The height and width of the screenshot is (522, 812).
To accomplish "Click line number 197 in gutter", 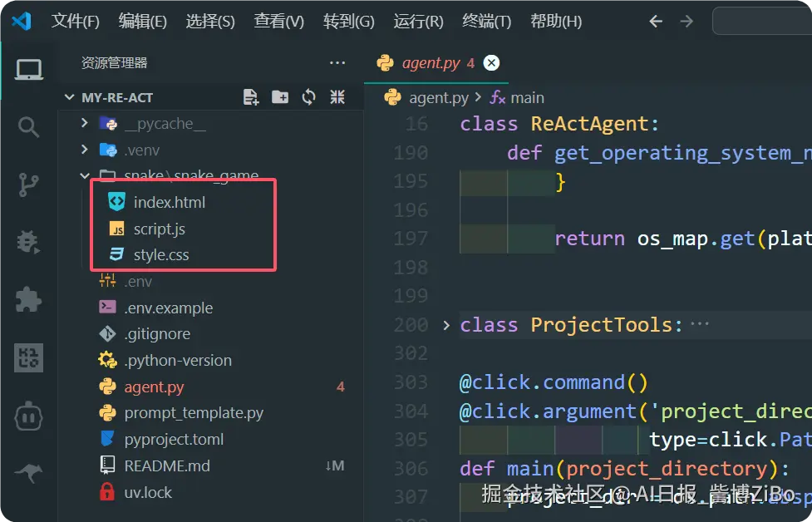I will (x=411, y=239).
